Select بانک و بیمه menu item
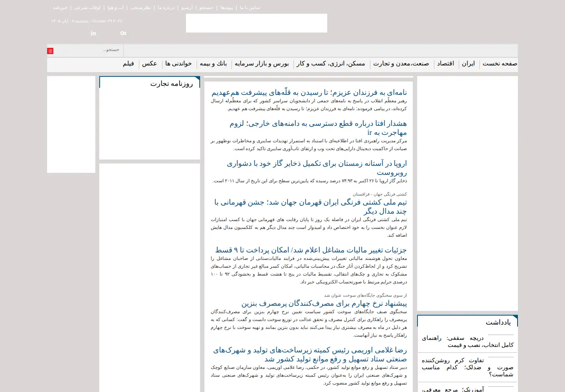565x392 pixels. 213,64
